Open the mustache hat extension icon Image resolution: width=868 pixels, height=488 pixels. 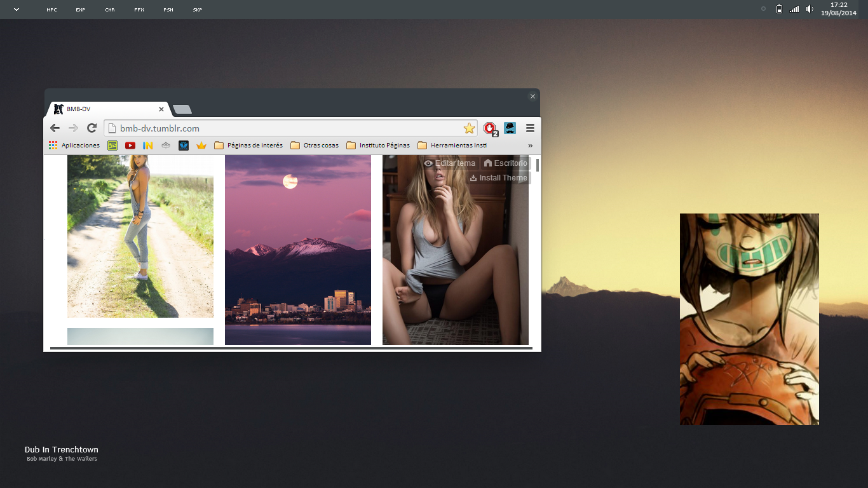click(510, 128)
